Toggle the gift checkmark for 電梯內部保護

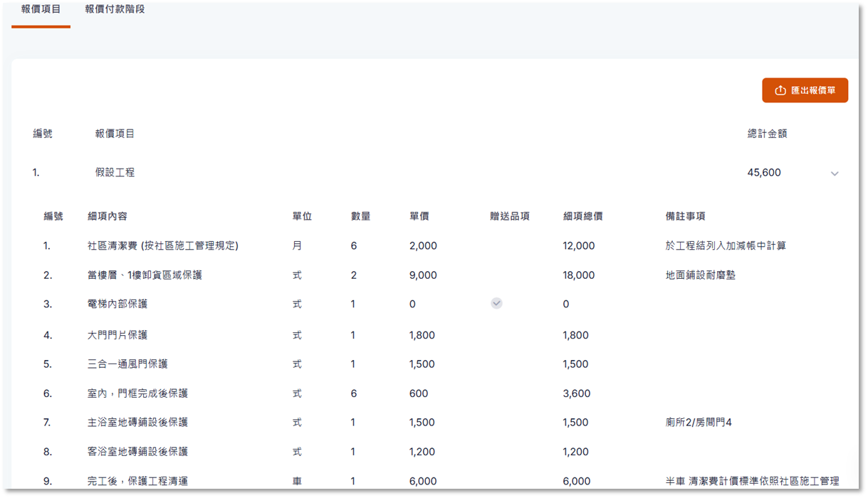pyautogui.click(x=496, y=303)
